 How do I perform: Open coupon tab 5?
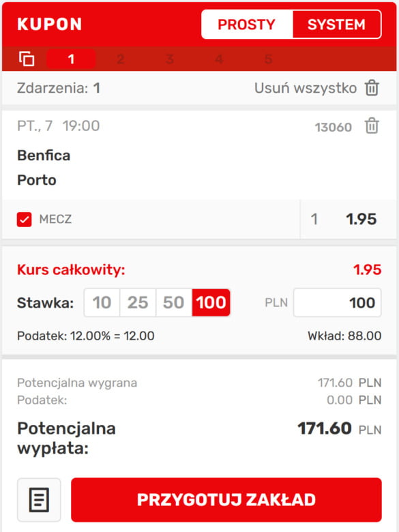268,59
